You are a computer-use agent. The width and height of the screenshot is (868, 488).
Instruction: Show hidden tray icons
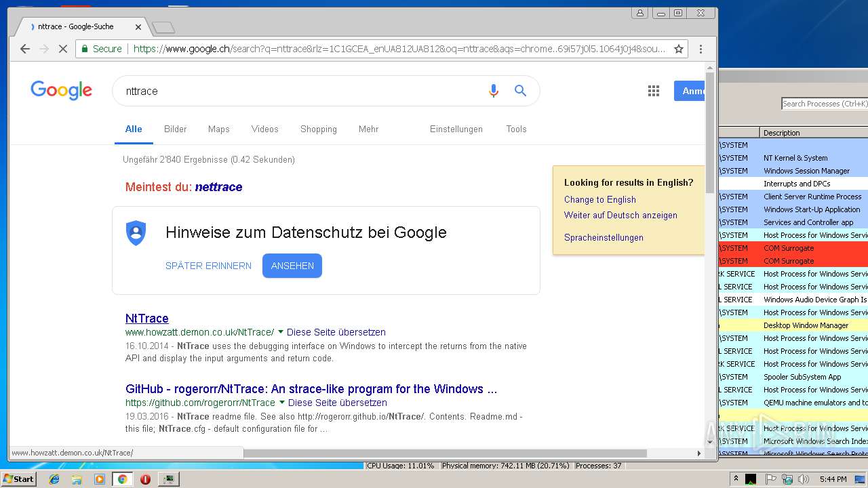(x=736, y=479)
